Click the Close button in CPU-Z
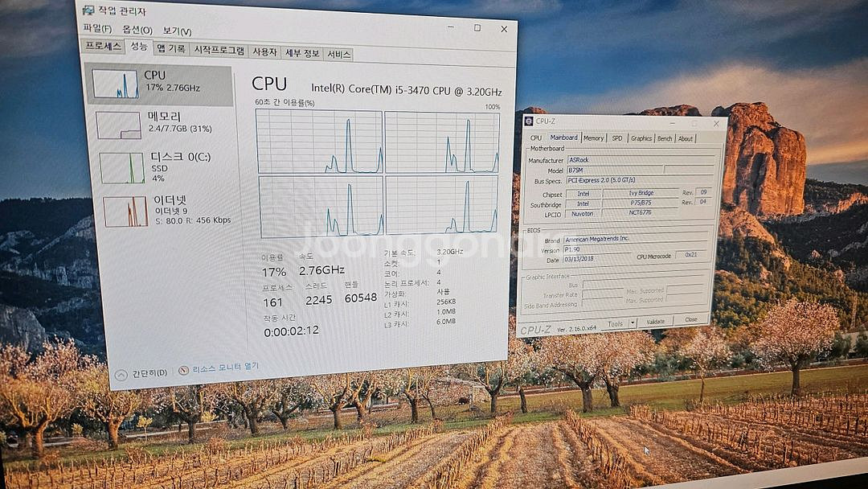The width and height of the screenshot is (868, 489). (x=690, y=320)
